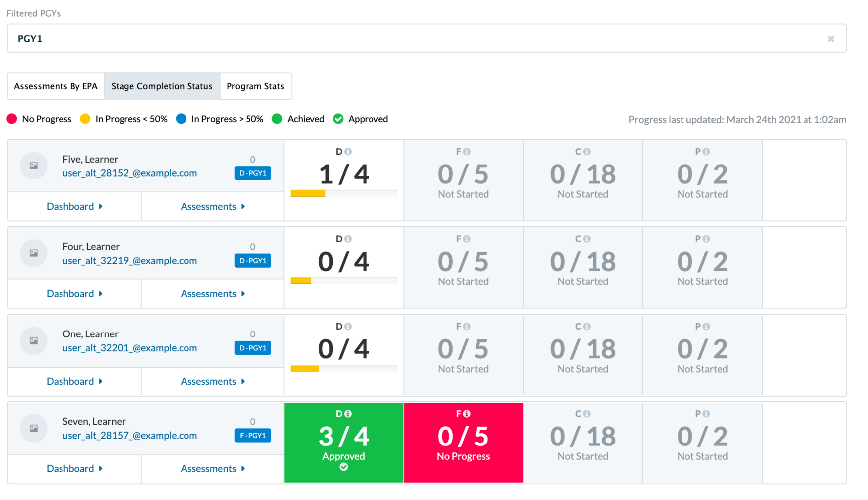868x500 pixels.
Task: Click the Filtered PGYs input field
Action: pyautogui.click(x=427, y=38)
